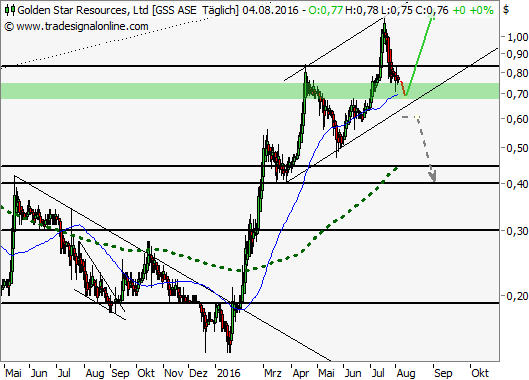This screenshot has width=529, height=380.
Task: Click the Dez label on time axis
Action: pos(198,373)
